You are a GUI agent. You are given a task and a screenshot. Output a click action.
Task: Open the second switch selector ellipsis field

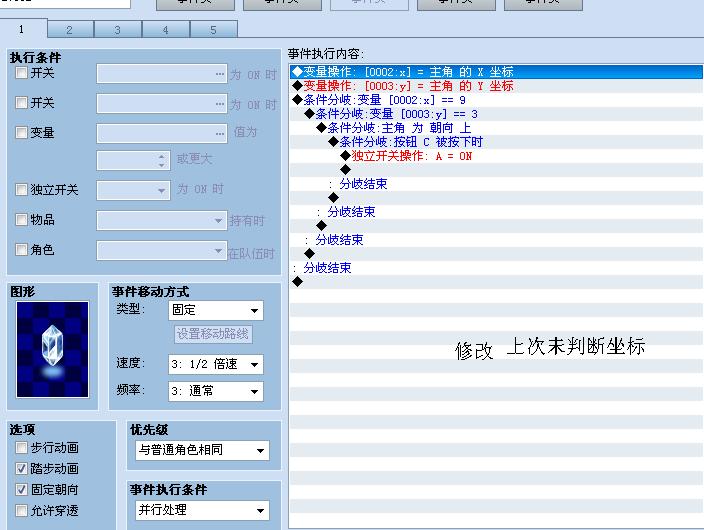(162, 104)
